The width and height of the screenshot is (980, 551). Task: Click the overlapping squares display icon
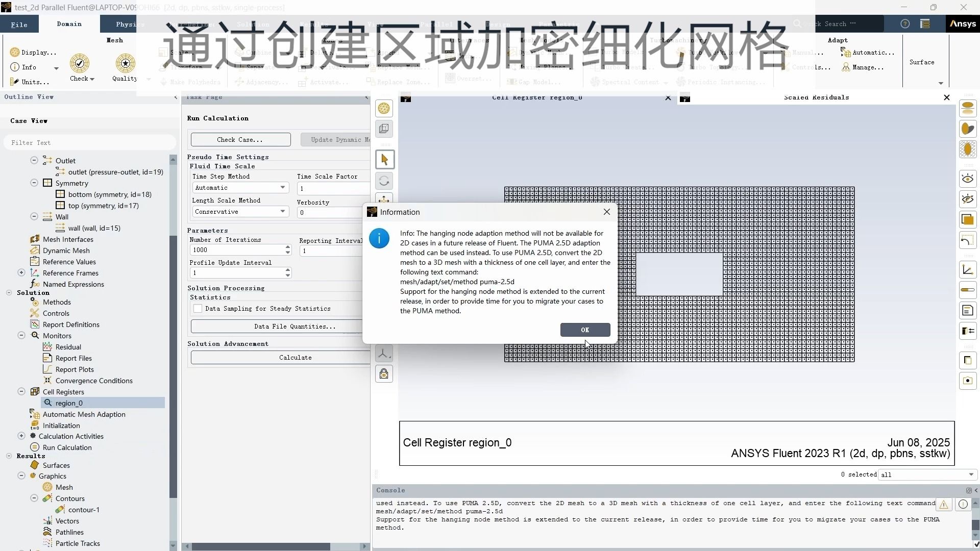(x=968, y=219)
